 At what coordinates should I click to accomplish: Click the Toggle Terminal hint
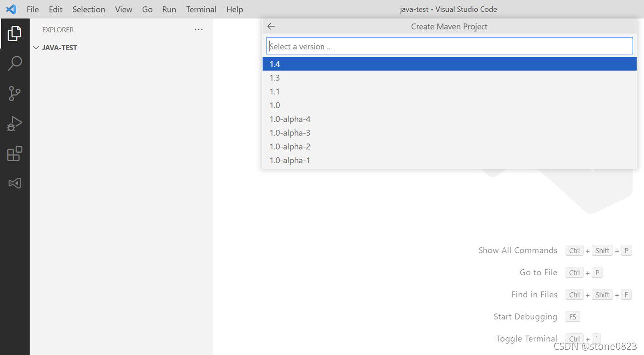tap(526, 339)
